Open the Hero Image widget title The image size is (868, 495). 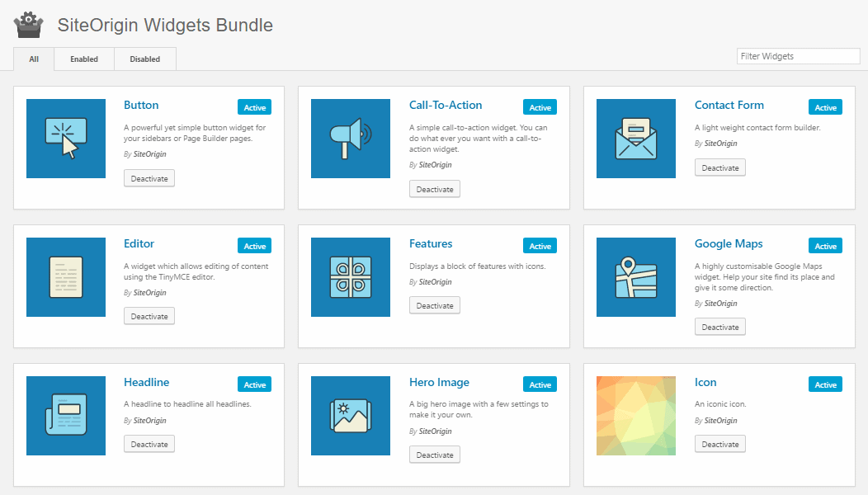click(x=440, y=382)
